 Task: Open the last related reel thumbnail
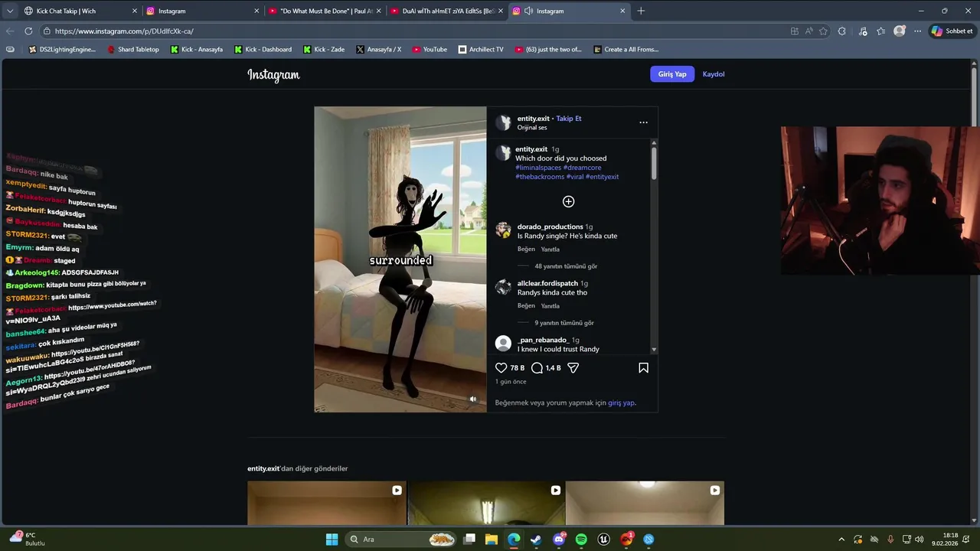pos(645,503)
